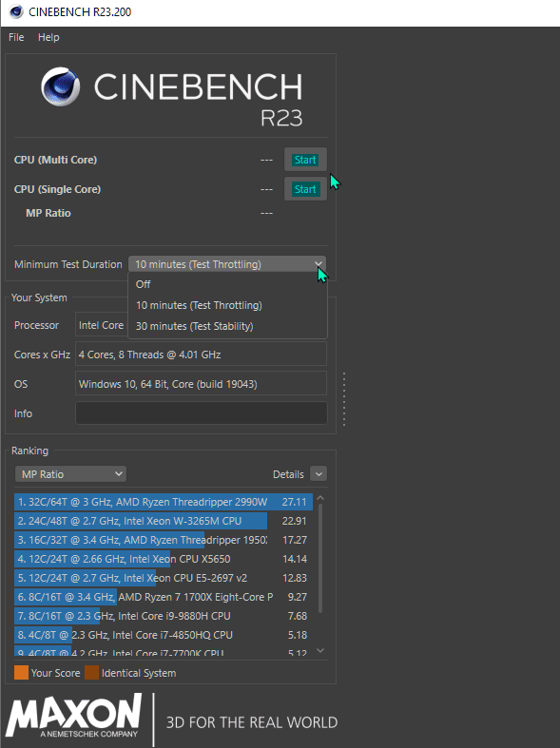560x748 pixels.
Task: Click the Cinebench icon in title bar
Action: coord(16,11)
